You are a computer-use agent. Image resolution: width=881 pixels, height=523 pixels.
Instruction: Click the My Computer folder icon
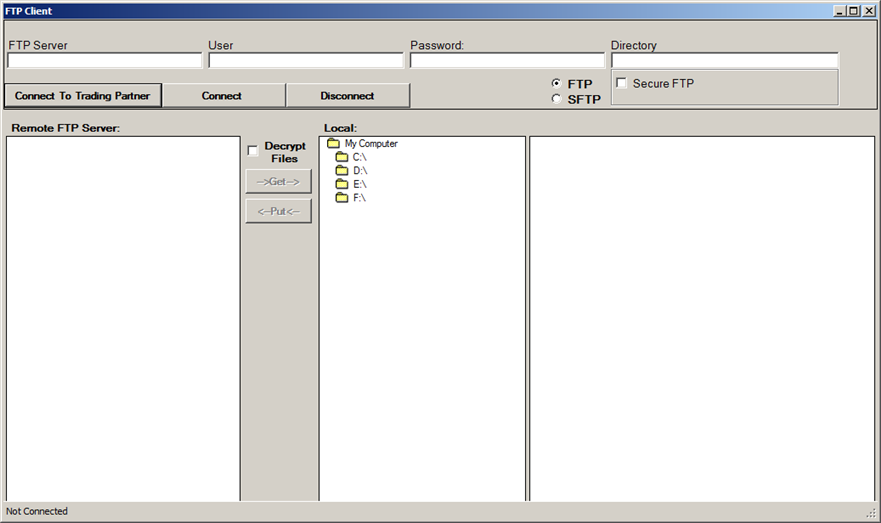pos(333,143)
